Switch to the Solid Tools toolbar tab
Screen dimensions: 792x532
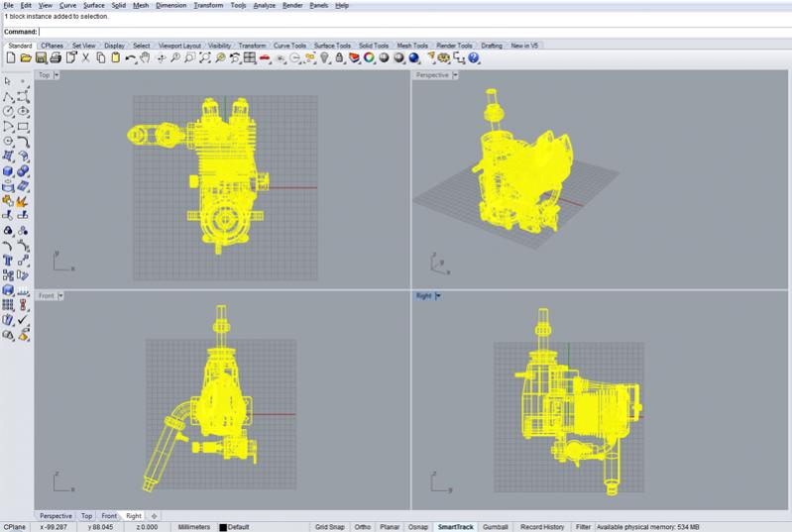374,46
